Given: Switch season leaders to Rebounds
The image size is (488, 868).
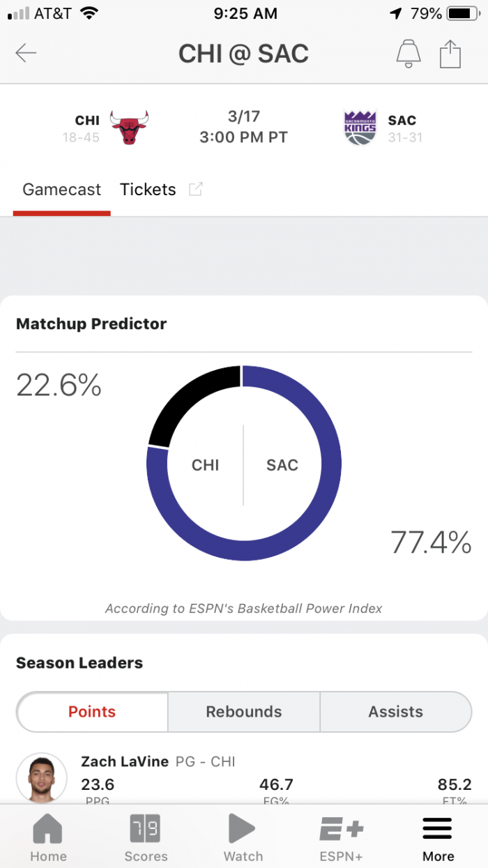Looking at the screenshot, I should coord(244,712).
